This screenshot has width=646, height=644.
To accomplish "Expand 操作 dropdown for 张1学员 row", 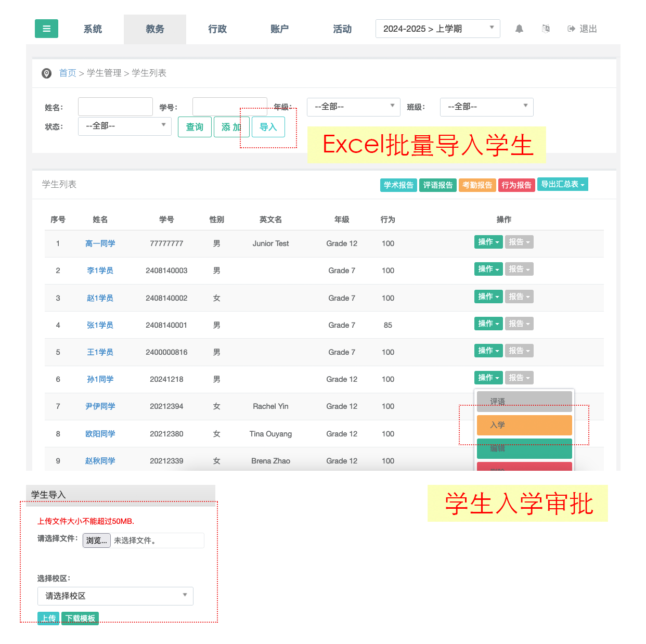I will tap(488, 324).
